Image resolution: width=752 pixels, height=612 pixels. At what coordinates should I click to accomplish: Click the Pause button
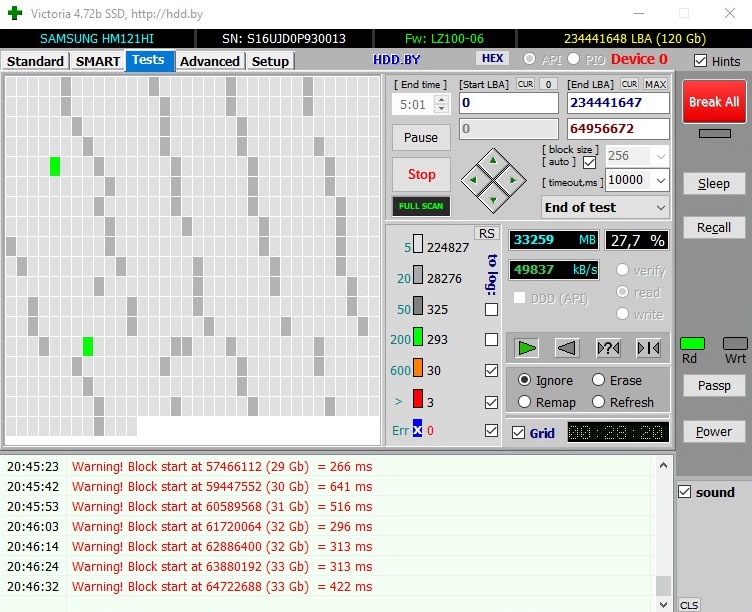421,138
